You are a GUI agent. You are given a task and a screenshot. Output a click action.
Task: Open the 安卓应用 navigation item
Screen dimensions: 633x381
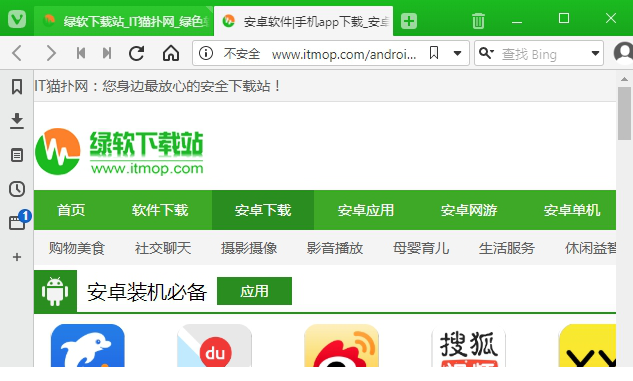[x=366, y=210]
